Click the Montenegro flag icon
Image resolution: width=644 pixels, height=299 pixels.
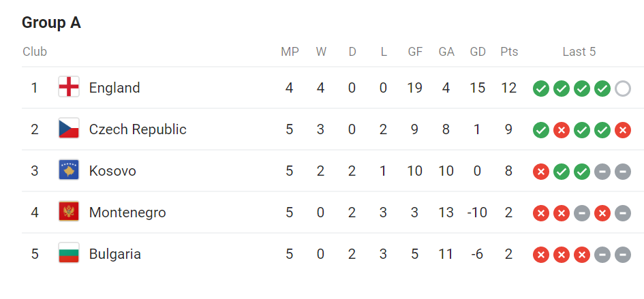(69, 213)
